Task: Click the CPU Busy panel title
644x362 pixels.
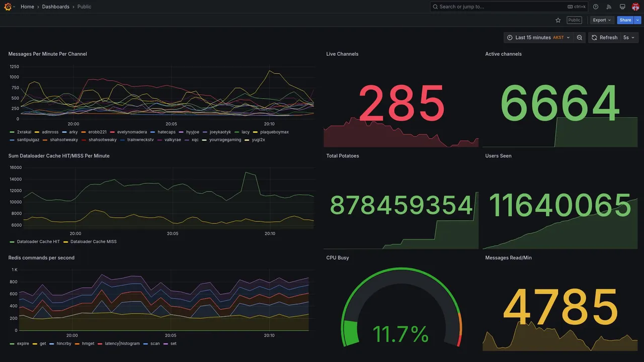Action: tap(338, 257)
